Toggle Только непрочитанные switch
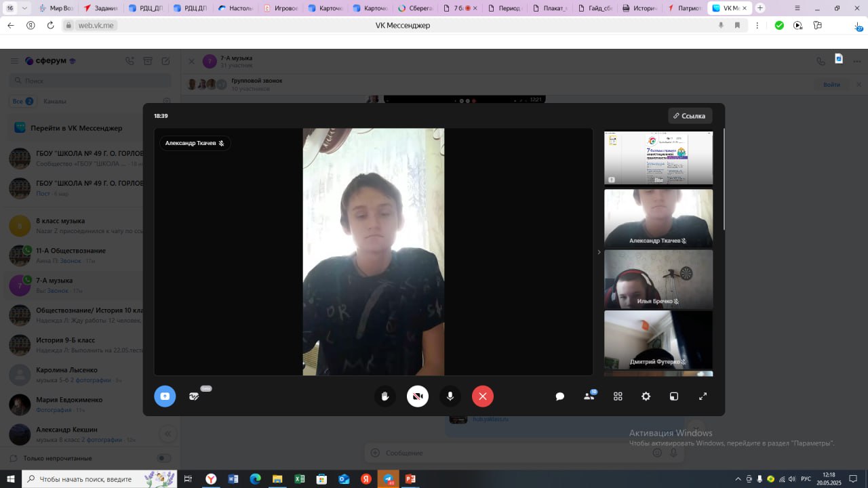The width and height of the screenshot is (868, 488). [x=164, y=458]
